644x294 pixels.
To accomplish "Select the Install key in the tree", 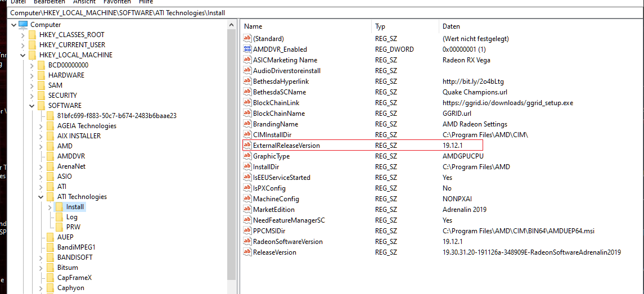I will [x=75, y=207].
